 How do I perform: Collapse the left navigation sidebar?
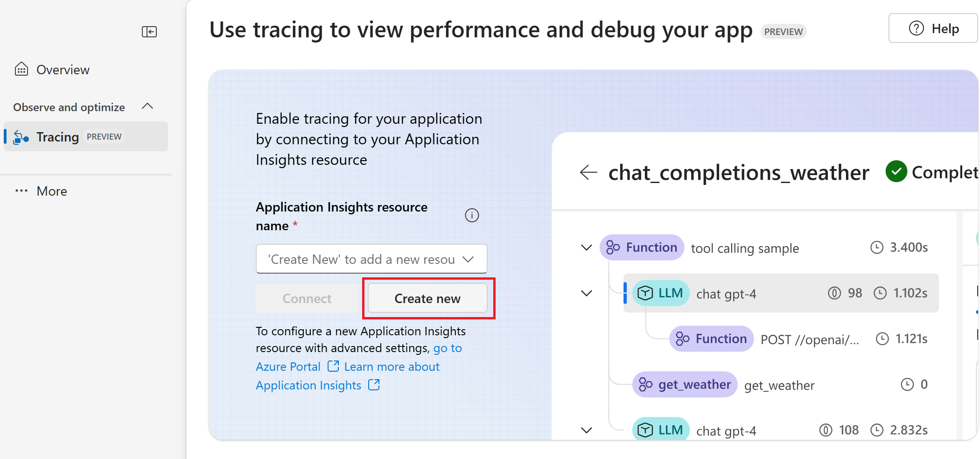pos(149,32)
